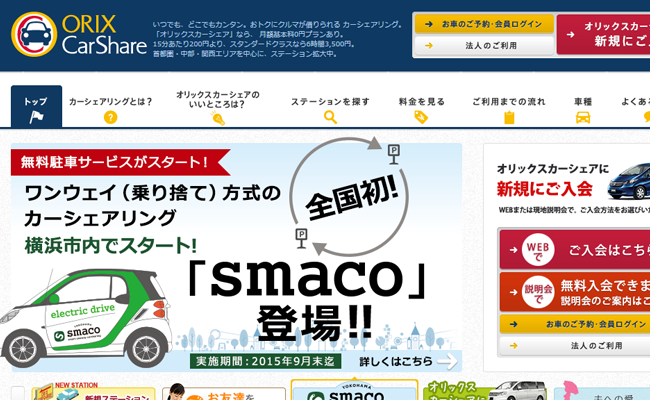Viewport: 650px width, 400px height.
Task: Click the green オリックス minivan thumbnail
Action: 485,390
